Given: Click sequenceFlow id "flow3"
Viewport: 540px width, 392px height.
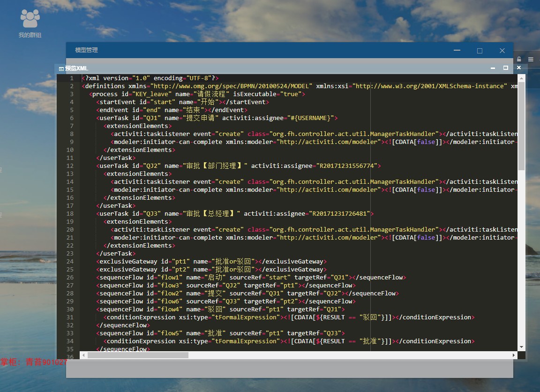Looking at the screenshot, I should [x=170, y=285].
